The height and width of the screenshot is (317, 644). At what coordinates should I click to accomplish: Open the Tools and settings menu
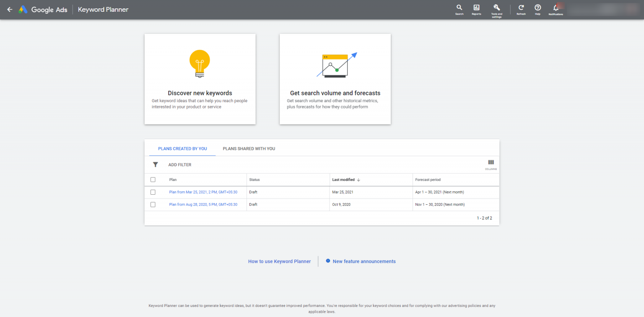(x=496, y=8)
